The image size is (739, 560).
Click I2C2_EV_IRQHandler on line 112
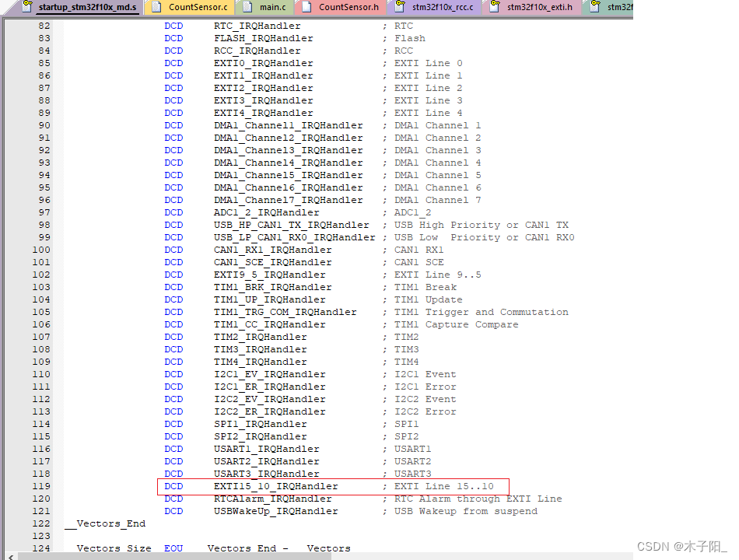point(270,399)
